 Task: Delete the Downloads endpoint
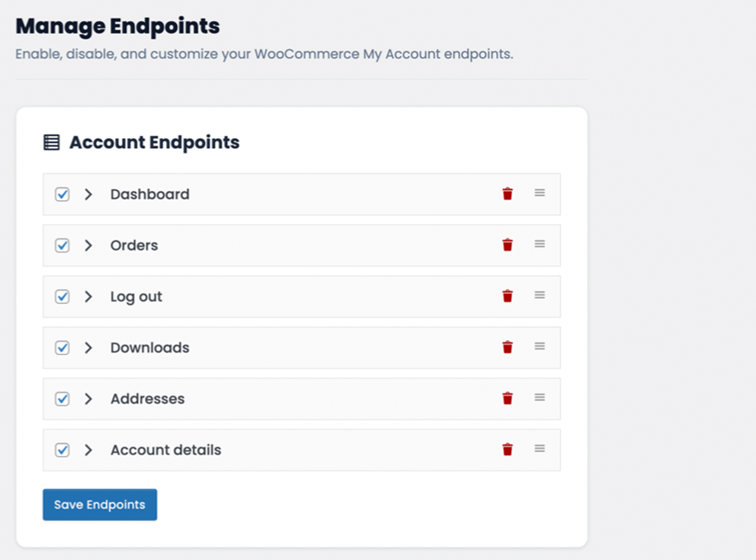tap(507, 347)
